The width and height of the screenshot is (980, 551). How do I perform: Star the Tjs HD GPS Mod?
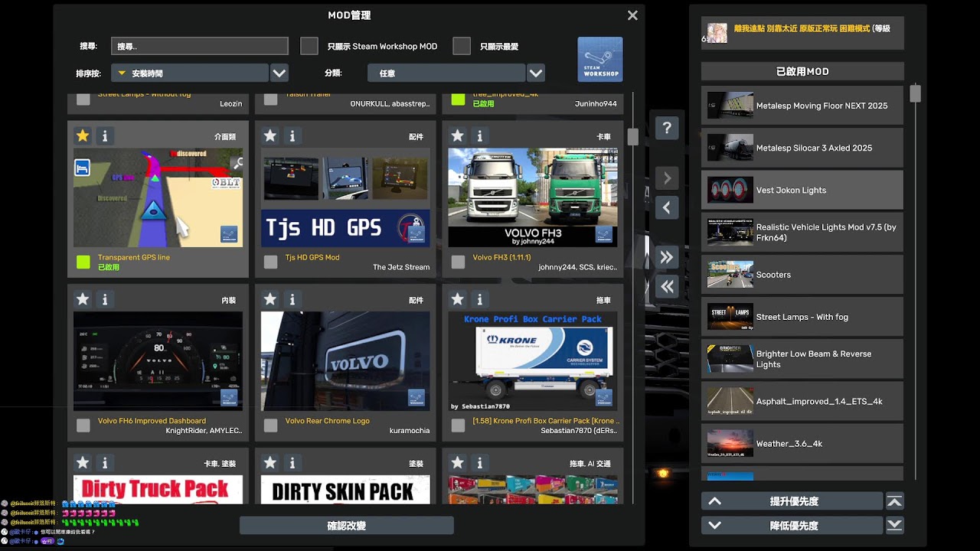[x=270, y=136]
